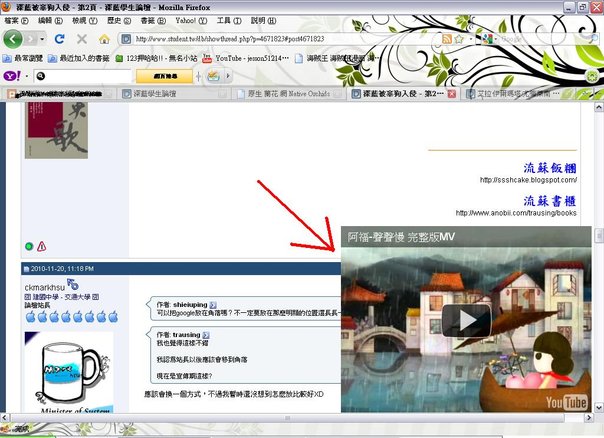Subscribe via the orange RSS feed icon

pyautogui.click(x=447, y=39)
